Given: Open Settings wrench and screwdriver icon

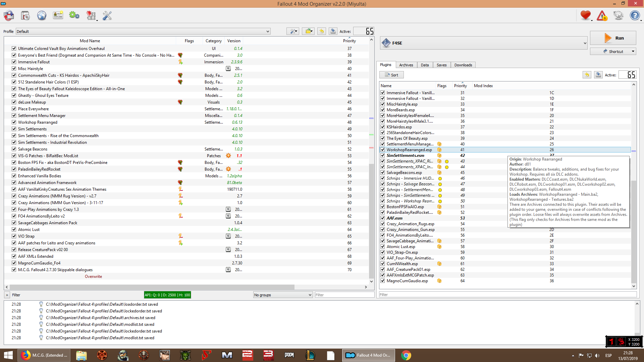Looking at the screenshot, I should 107,15.
